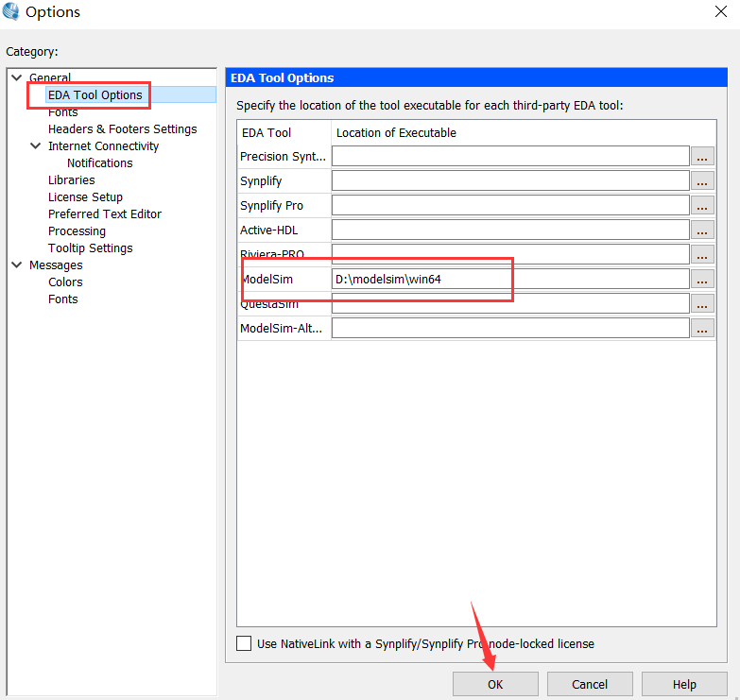Browse for Synplify executable location
Image resolution: width=740 pixels, height=700 pixels.
[702, 180]
